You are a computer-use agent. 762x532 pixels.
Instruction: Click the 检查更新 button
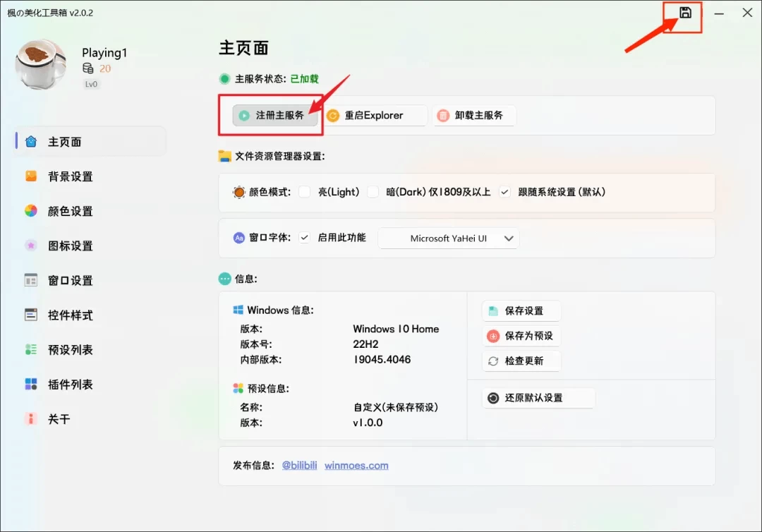pos(521,361)
